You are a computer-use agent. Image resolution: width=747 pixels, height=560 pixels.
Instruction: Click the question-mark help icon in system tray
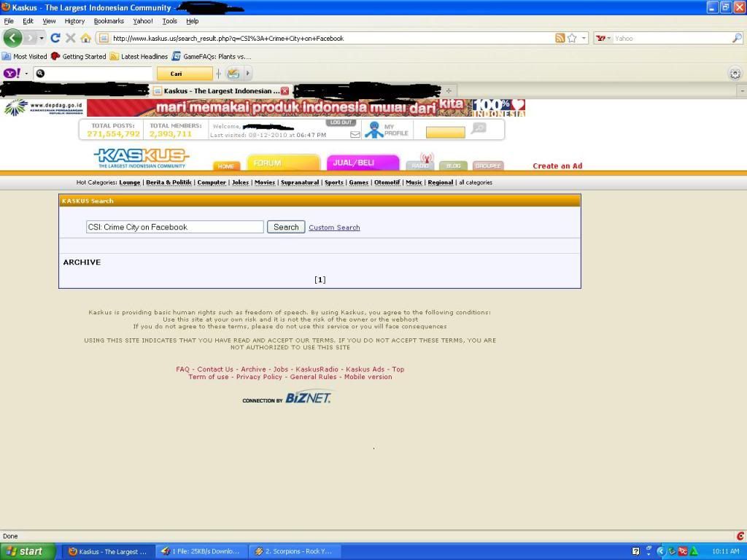click(x=635, y=551)
